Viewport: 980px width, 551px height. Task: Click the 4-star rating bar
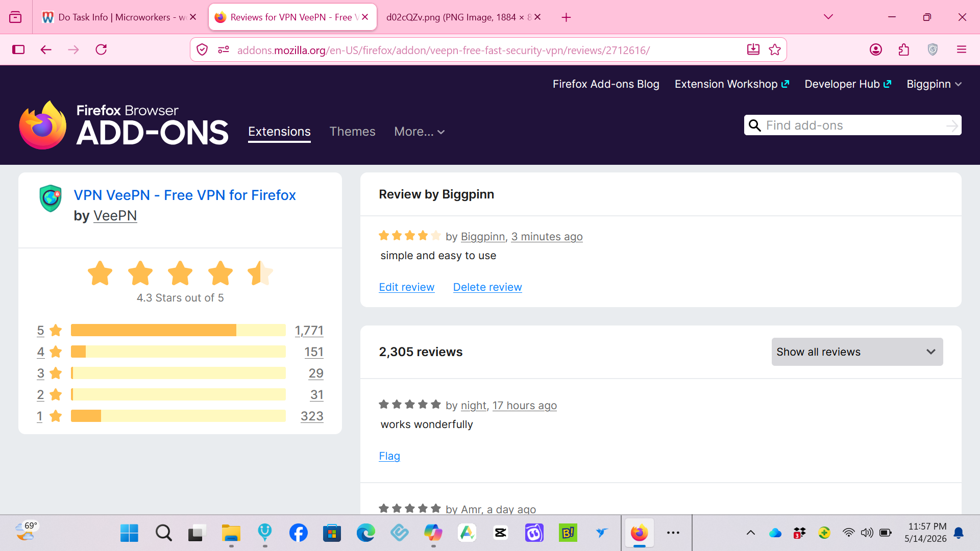point(178,352)
